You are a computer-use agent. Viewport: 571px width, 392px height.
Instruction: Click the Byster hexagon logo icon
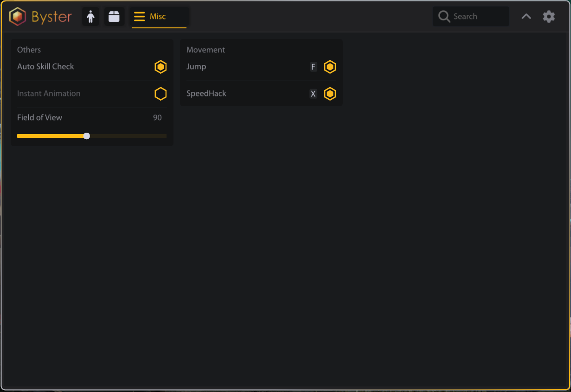[18, 17]
